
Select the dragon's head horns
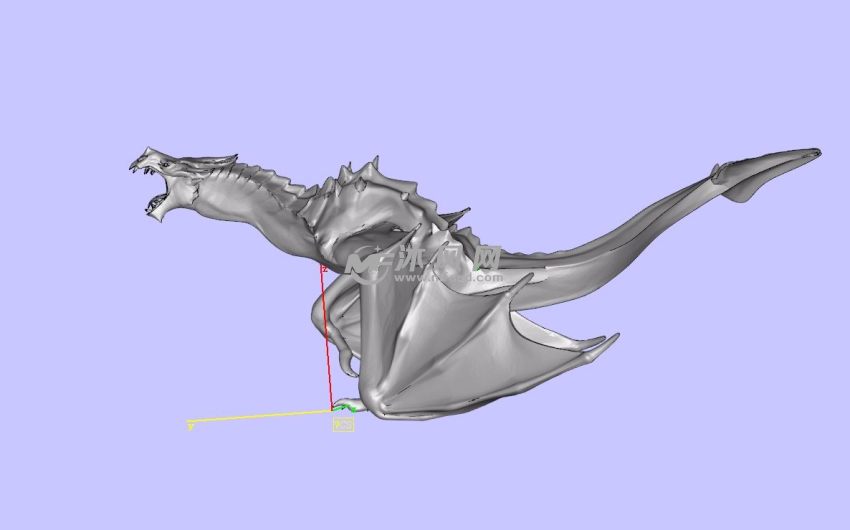215,160
